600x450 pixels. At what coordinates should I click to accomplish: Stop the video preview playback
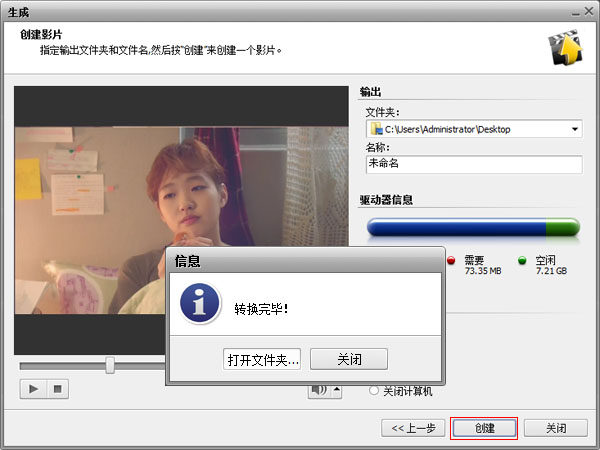tap(58, 389)
